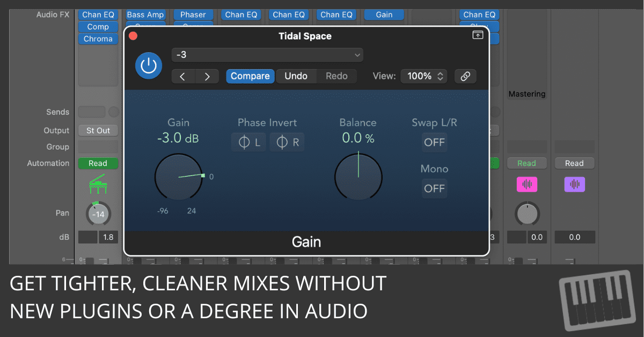Image resolution: width=644 pixels, height=337 pixels.
Task: Open the preset dropdown showing -3
Action: tap(267, 55)
